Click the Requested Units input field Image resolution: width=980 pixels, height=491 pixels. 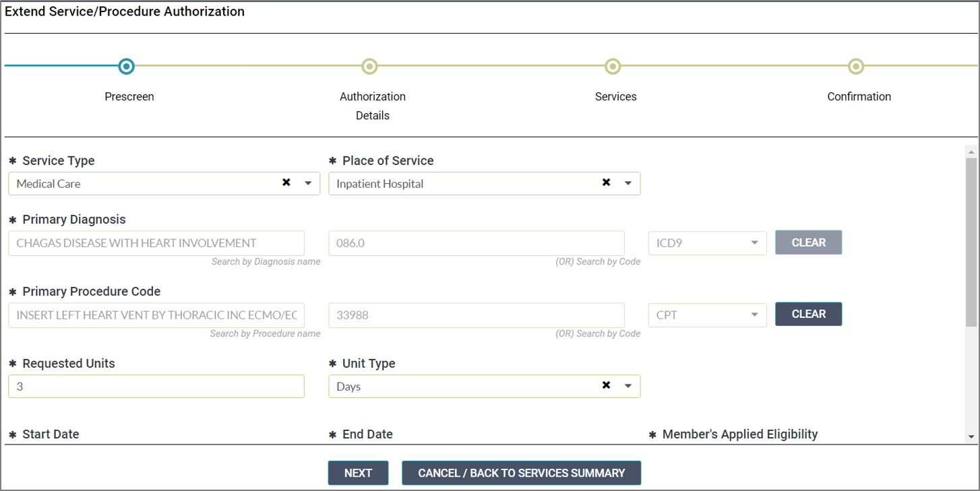(x=156, y=387)
